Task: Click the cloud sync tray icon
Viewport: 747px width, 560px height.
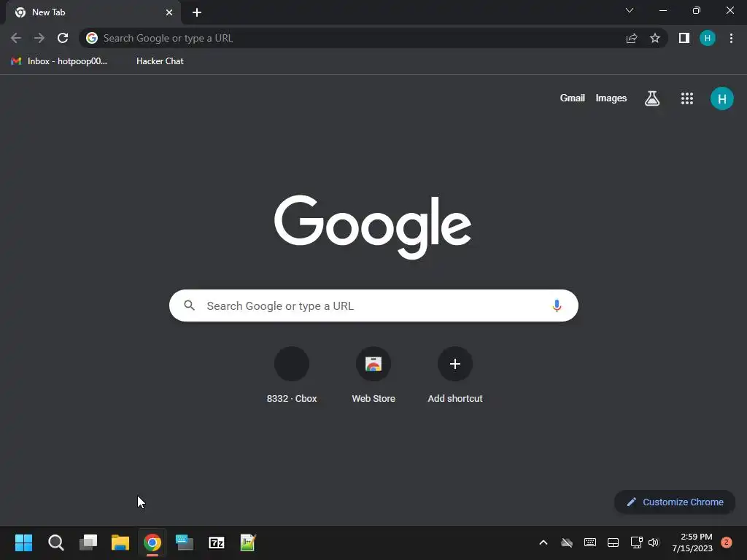Action: (566, 542)
